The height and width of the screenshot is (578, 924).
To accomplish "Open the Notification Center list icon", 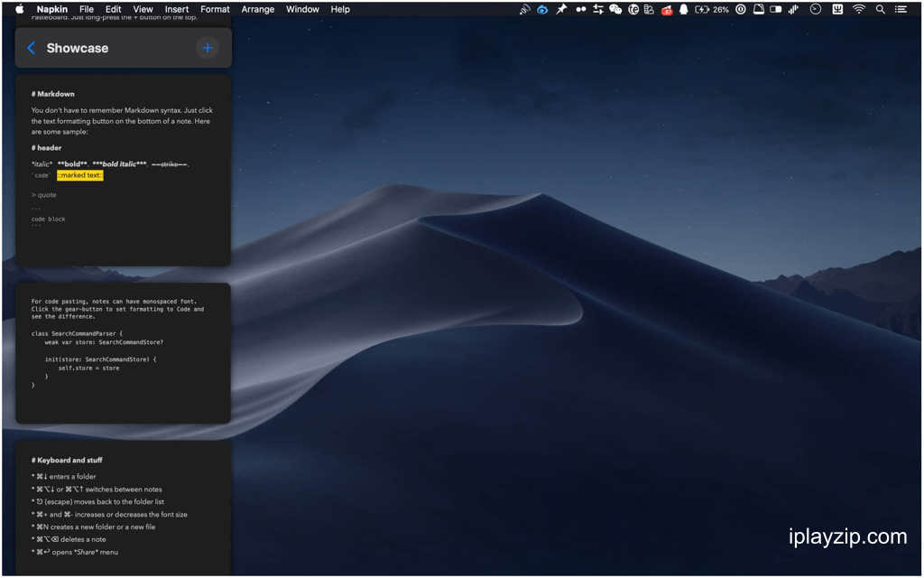I will click(901, 9).
